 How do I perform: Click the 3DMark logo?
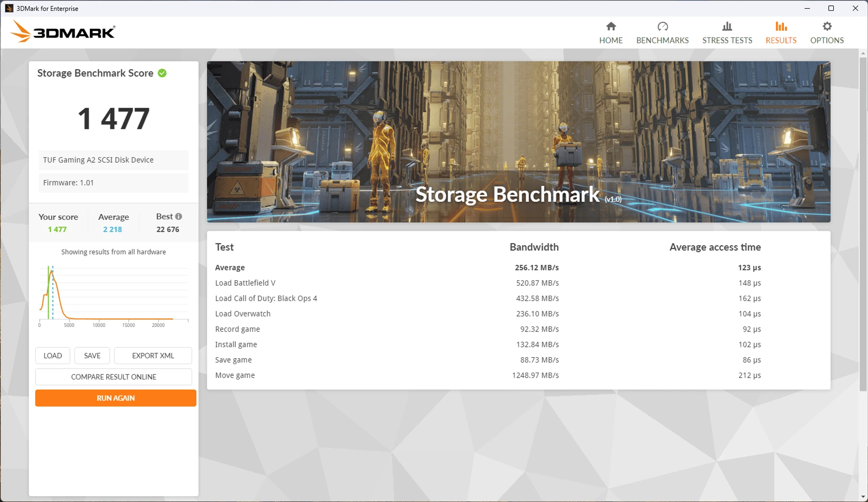tap(62, 32)
